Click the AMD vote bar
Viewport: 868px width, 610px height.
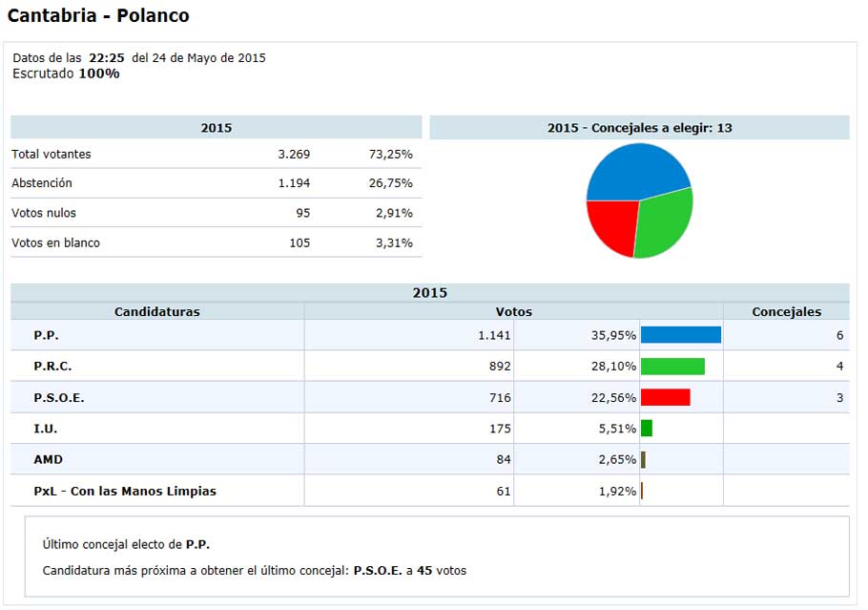pos(644,459)
